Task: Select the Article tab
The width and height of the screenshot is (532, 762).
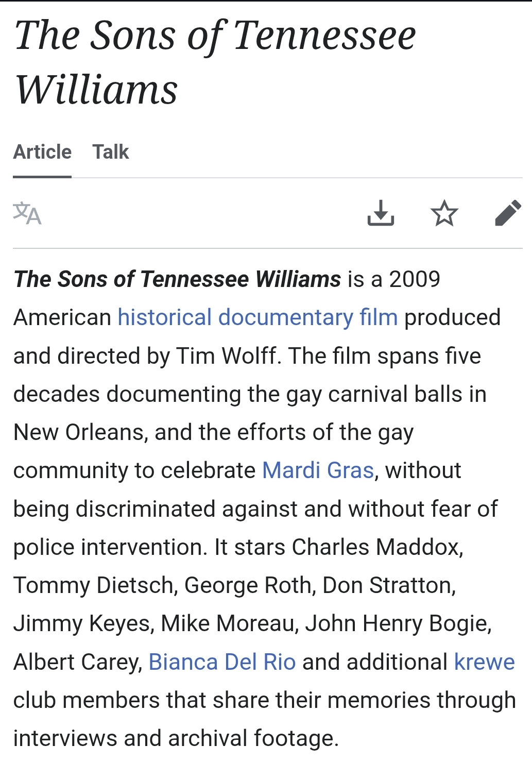Action: [42, 152]
